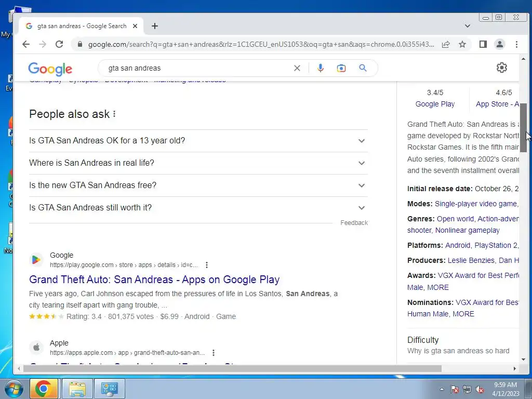Screen dimensions: 532x399
Task: Open the Control Panel taskbar icon
Action: (x=109, y=389)
